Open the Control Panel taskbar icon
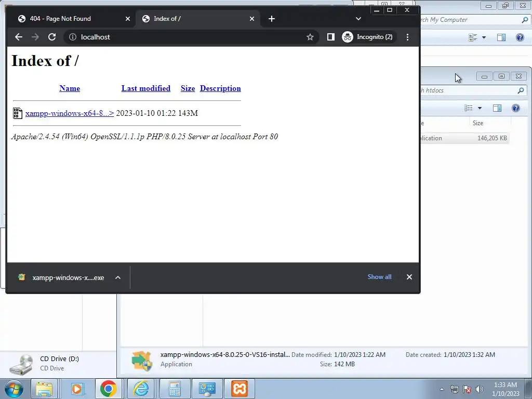Screen dimensions: 532x399 point(207,389)
